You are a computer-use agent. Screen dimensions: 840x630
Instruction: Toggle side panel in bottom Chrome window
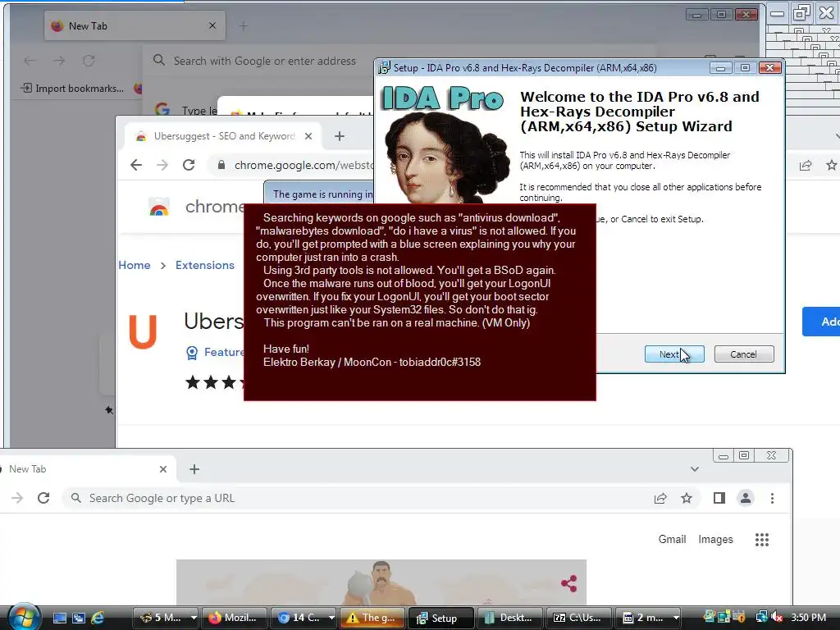(x=719, y=498)
